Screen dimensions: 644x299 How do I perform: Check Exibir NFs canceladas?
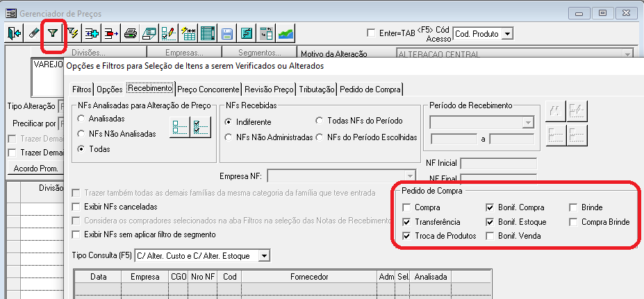click(76, 207)
